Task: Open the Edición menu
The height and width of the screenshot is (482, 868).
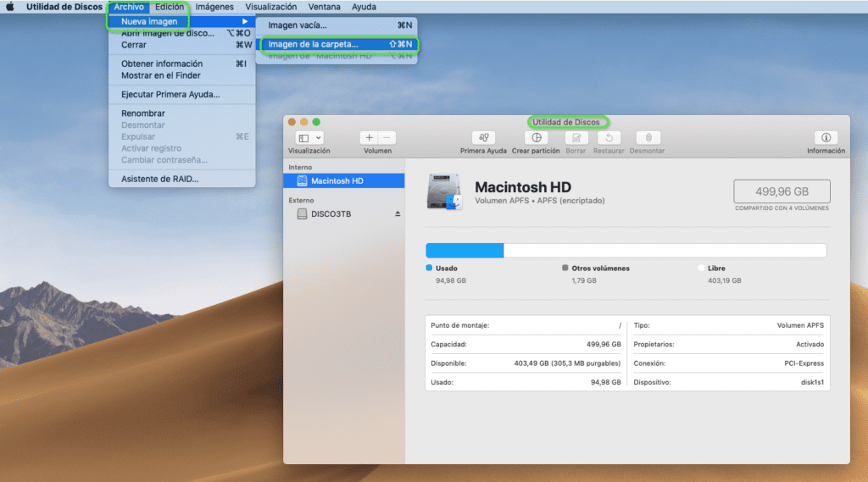Action: 170,7
